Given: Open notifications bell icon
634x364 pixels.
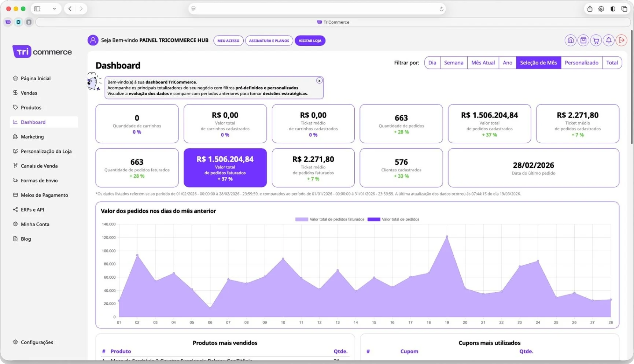Looking at the screenshot, I should coord(609,40).
